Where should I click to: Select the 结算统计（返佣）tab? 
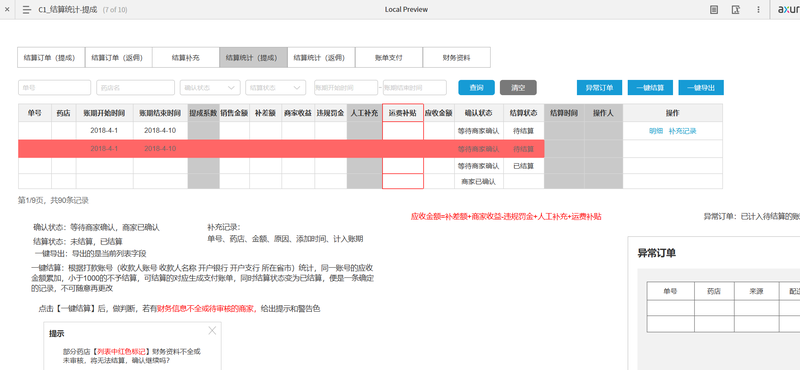[321, 58]
